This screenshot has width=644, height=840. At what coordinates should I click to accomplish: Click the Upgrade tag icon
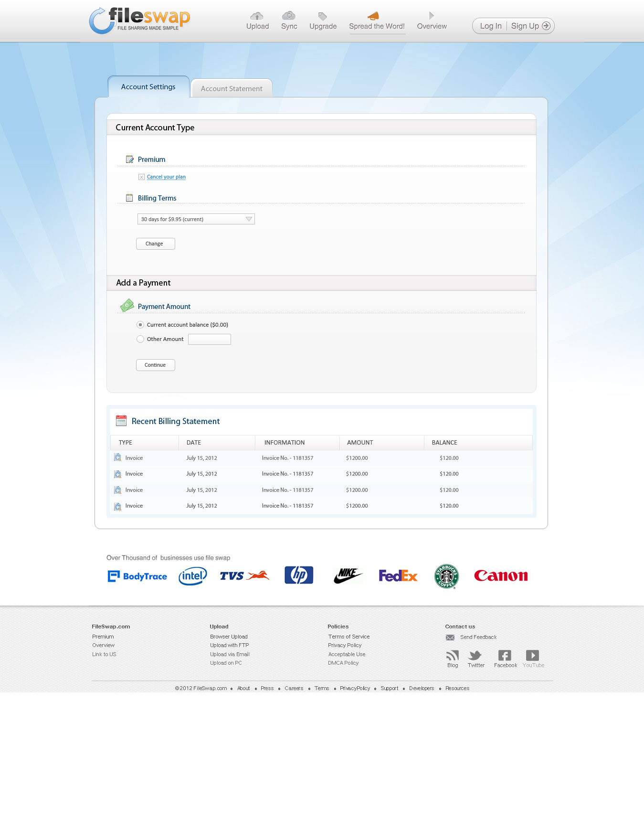(x=323, y=16)
